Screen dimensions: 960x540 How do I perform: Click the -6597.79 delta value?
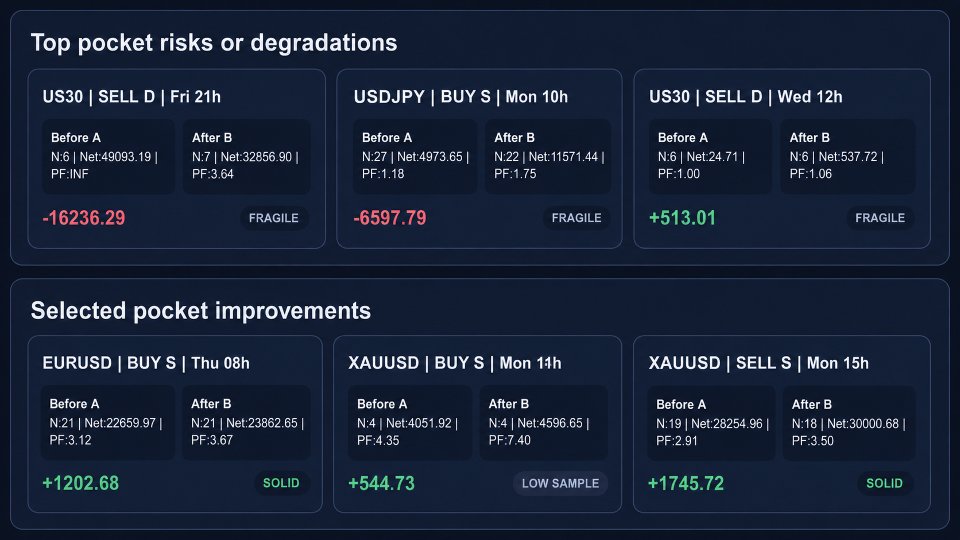coord(389,218)
